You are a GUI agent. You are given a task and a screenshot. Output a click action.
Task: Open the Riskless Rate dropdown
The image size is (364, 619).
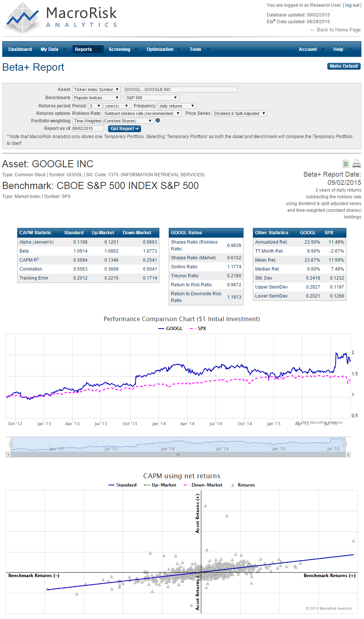142,113
